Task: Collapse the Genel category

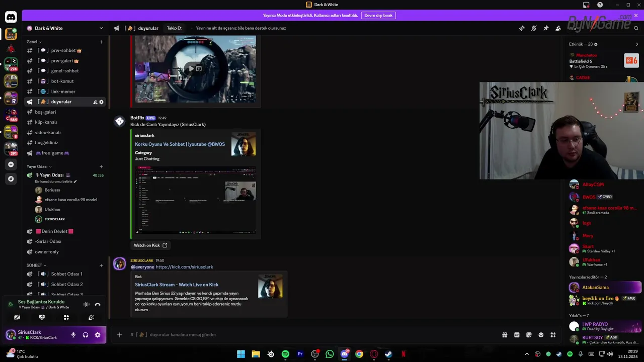Action: [x=34, y=42]
